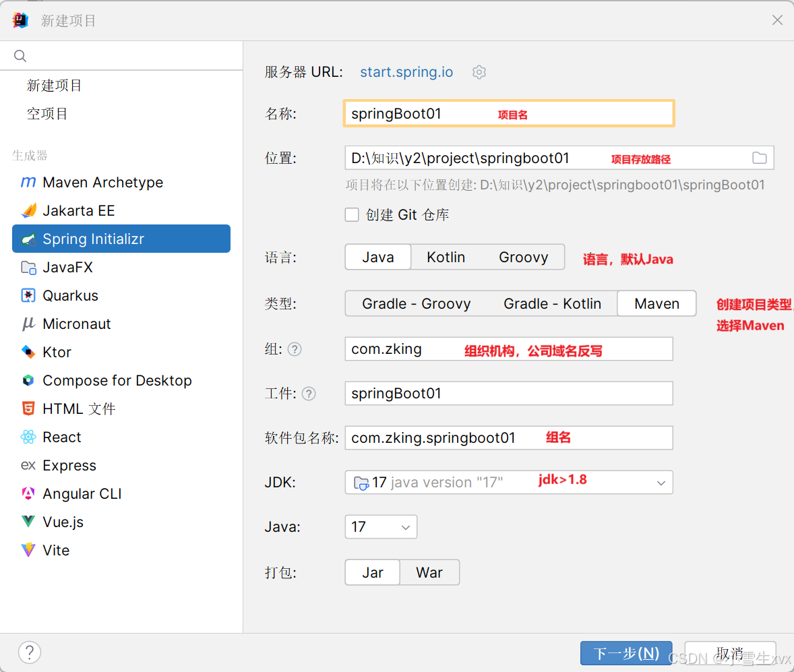
Task: Open the JDK selection dropdown
Action: click(x=509, y=482)
